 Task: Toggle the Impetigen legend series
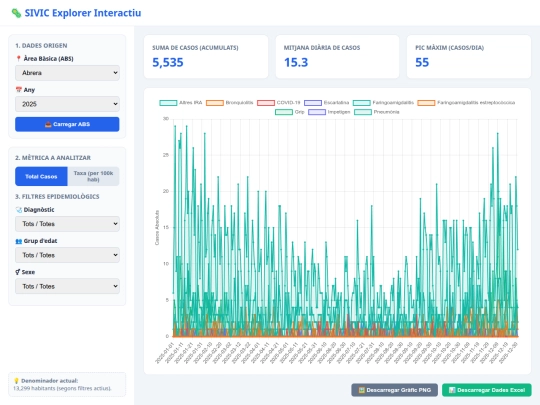[x=329, y=112]
